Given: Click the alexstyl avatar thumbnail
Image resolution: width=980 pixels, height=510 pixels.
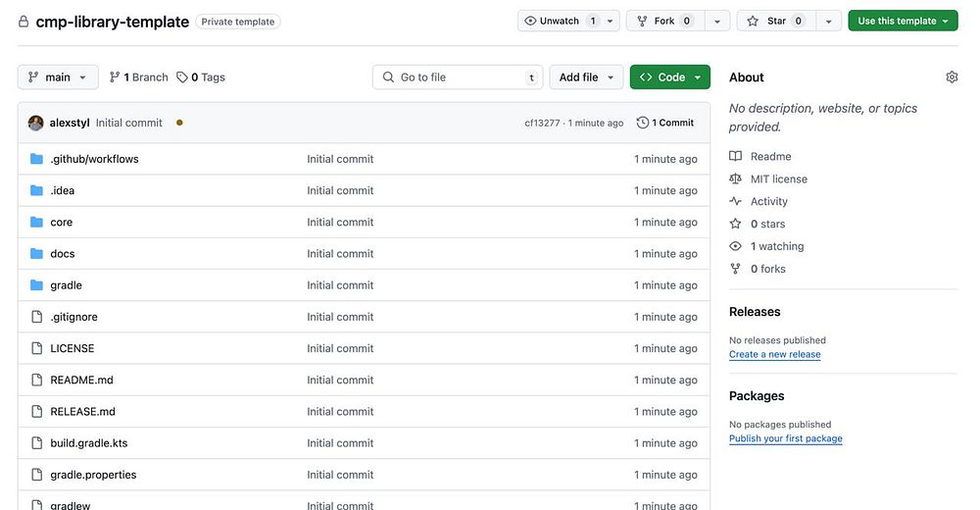Looking at the screenshot, I should point(36,123).
